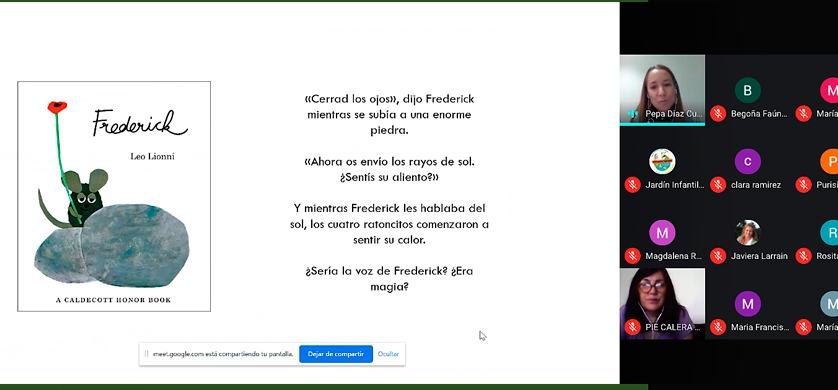The image size is (838, 390).
Task: Click the Ocultar link on sharing bar
Action: coord(388,354)
